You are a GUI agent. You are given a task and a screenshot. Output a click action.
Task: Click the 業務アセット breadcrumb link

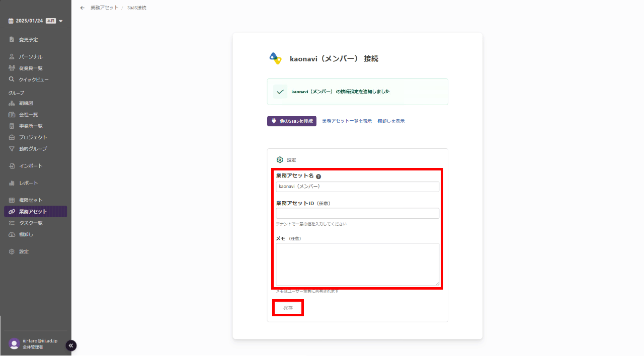104,8
